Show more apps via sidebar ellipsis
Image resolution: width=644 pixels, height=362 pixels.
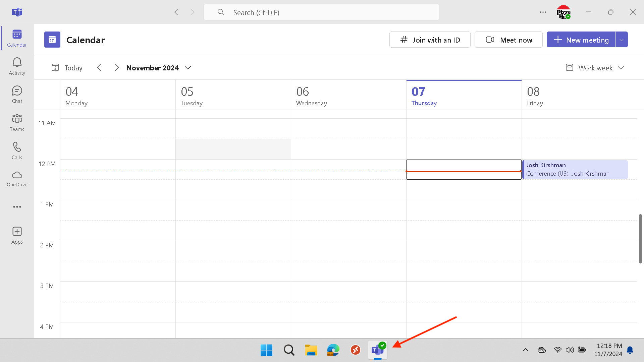(17, 207)
